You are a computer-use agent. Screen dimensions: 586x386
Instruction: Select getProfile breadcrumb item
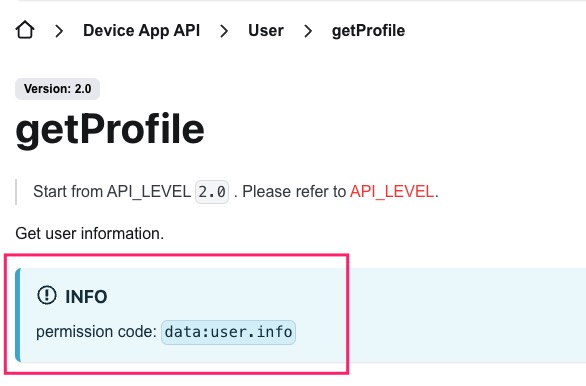coord(368,31)
